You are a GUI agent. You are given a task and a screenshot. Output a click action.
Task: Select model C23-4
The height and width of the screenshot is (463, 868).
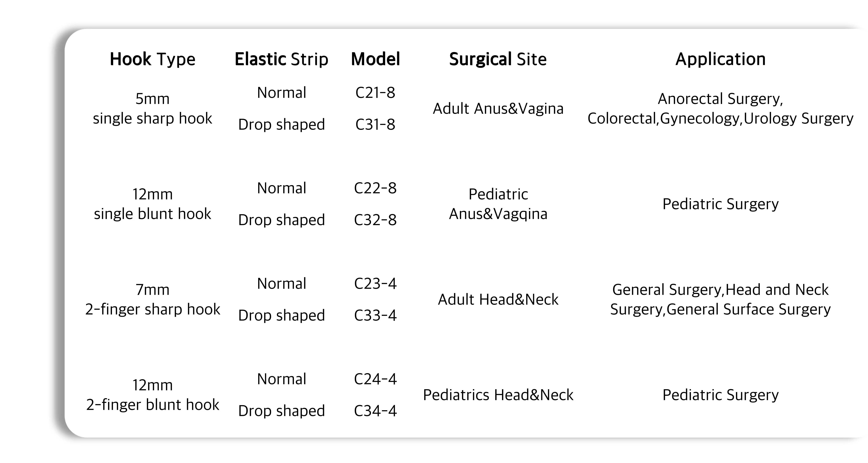[x=375, y=284]
